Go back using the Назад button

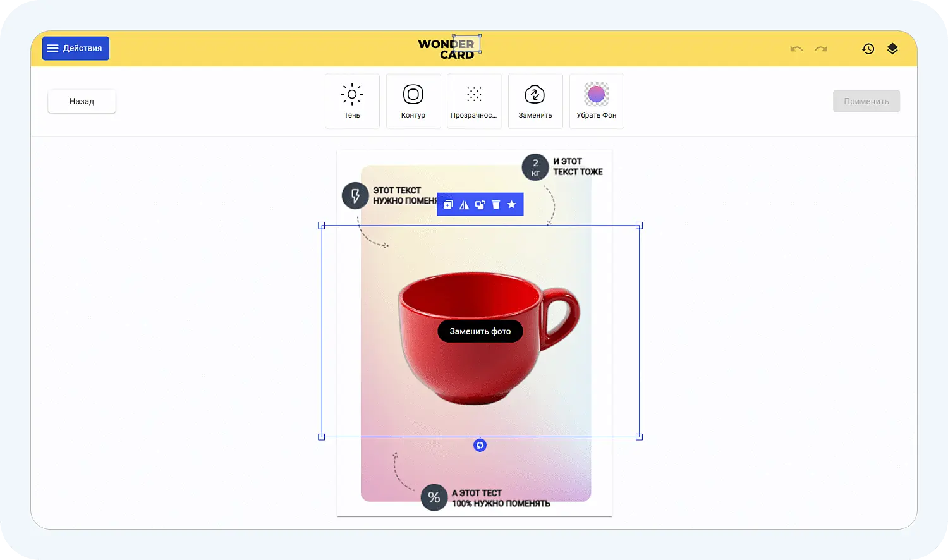point(82,100)
